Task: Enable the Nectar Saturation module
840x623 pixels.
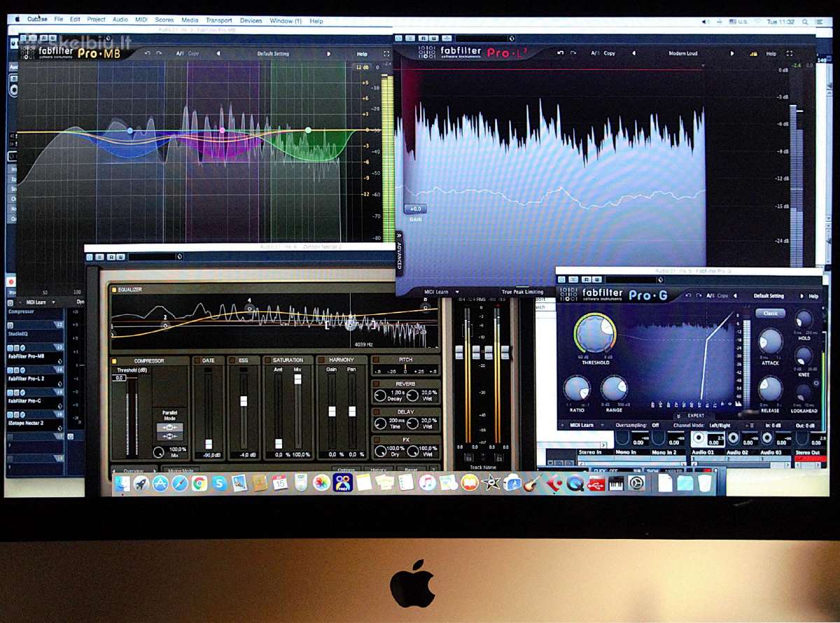Action: [x=268, y=360]
